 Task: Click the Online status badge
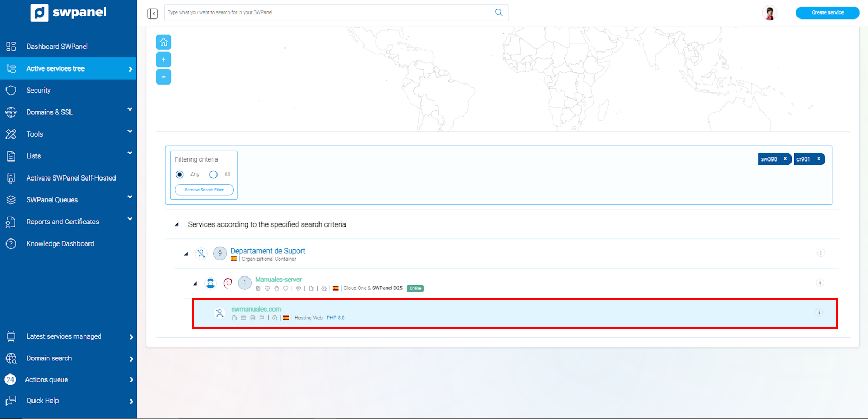pos(416,288)
